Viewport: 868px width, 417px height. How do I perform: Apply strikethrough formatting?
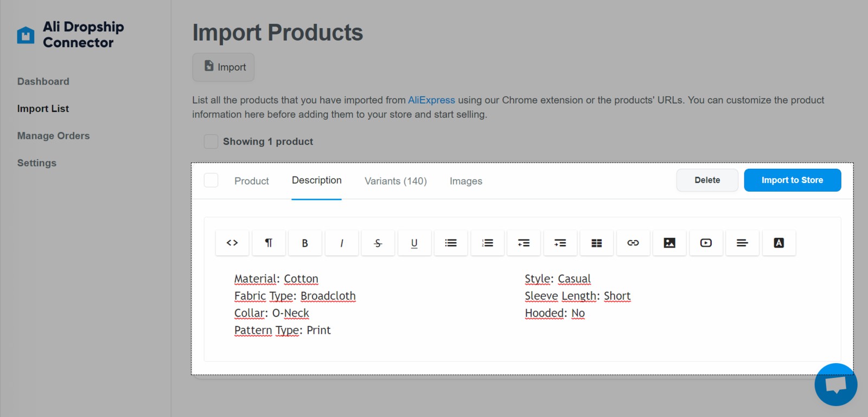(x=378, y=243)
